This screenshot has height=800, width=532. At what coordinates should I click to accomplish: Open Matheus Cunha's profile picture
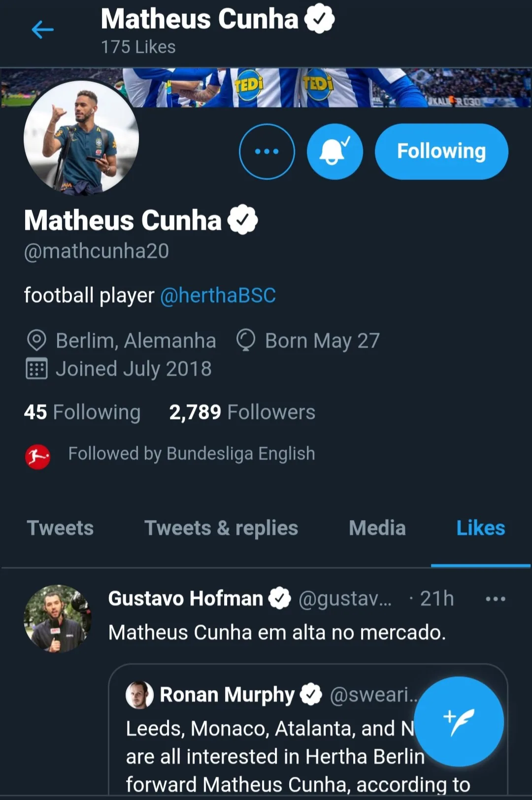81,138
